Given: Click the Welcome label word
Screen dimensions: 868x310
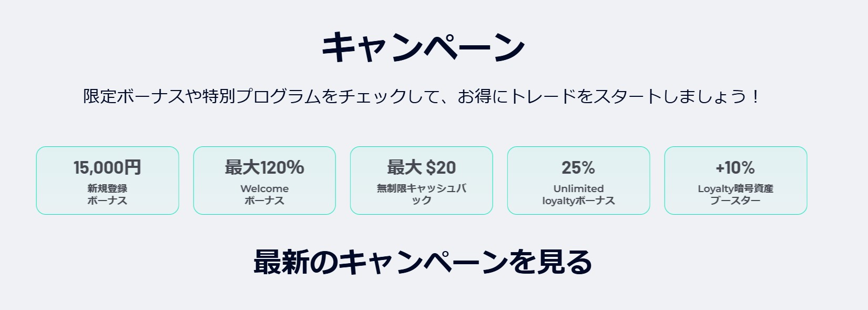Looking at the screenshot, I should [x=264, y=188].
